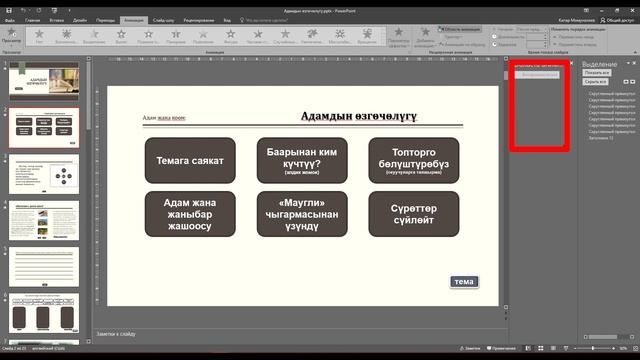The image size is (640, 360).
Task: Click the 'Топторго бөлүштүрөбүз' box
Action: tap(414, 160)
